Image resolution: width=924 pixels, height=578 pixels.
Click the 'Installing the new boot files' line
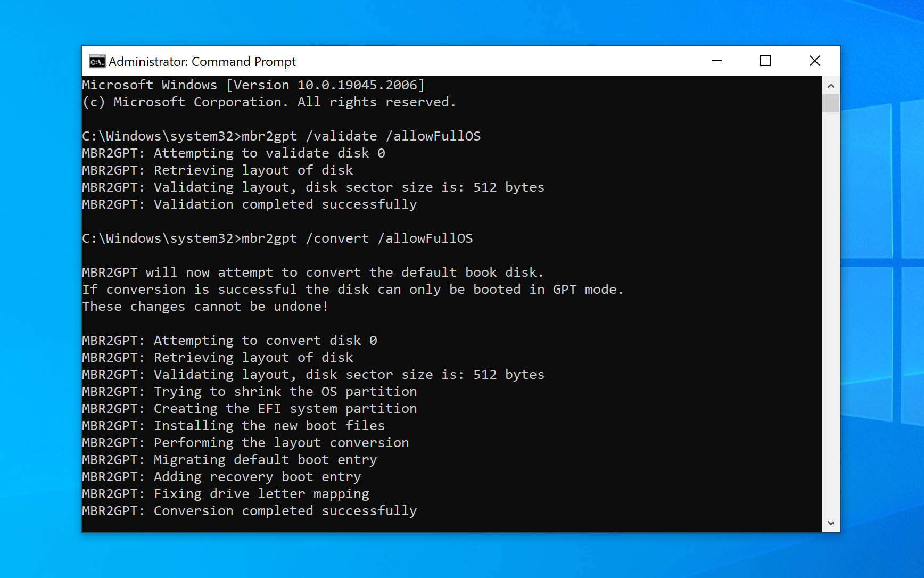(234, 426)
